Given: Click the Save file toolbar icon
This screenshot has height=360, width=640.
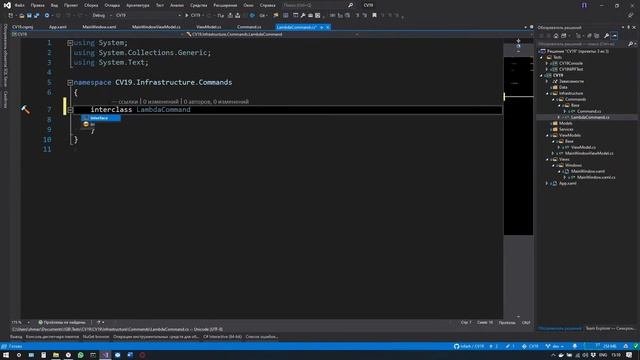Looking at the screenshot, I should pos(29,16).
